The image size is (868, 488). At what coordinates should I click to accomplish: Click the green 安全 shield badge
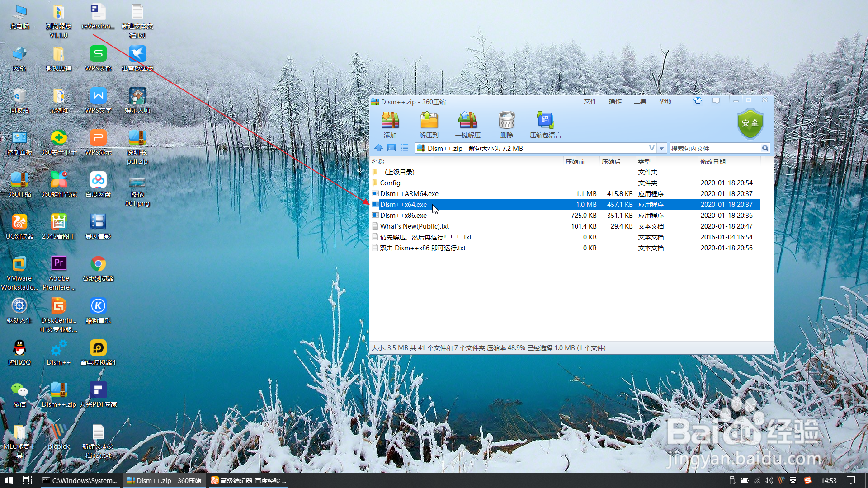tap(750, 123)
